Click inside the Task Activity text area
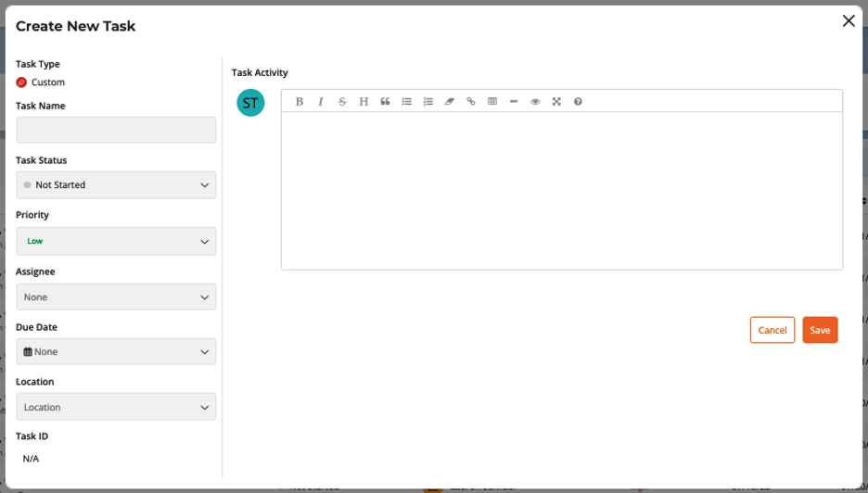The width and height of the screenshot is (868, 493). click(562, 191)
